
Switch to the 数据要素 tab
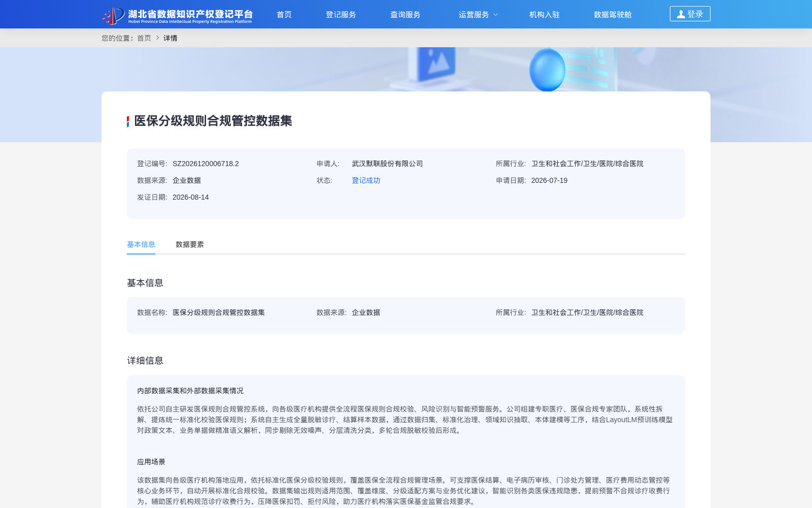[190, 244]
